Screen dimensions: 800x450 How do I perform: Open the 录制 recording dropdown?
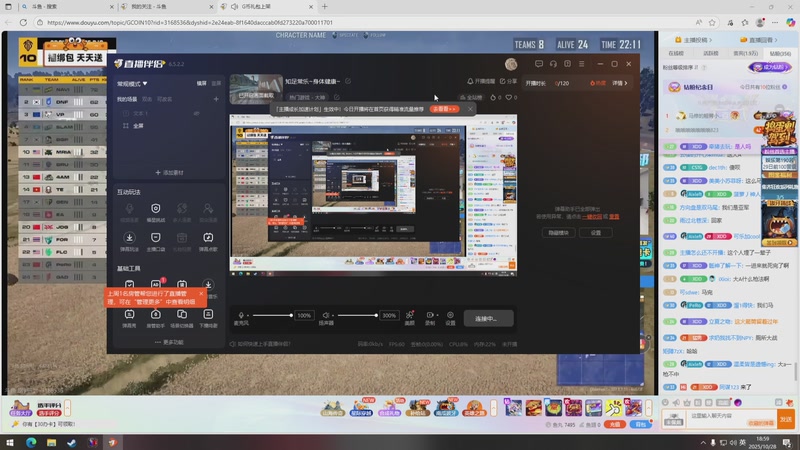point(430,318)
